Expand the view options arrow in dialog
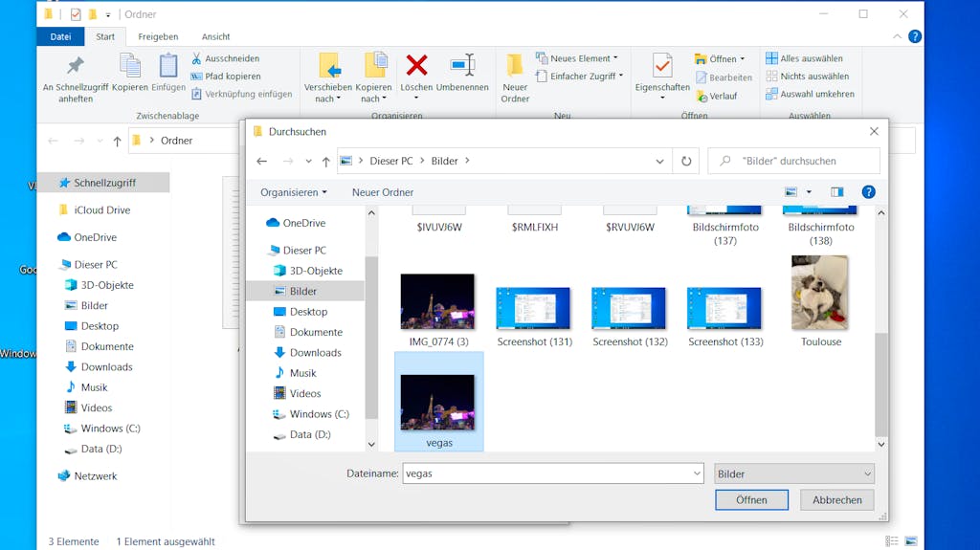Screen dimensions: 980x550 click(809, 192)
